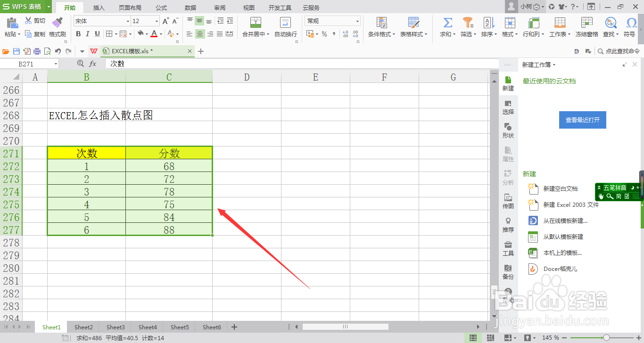Click the Cut scissors button

35,21
